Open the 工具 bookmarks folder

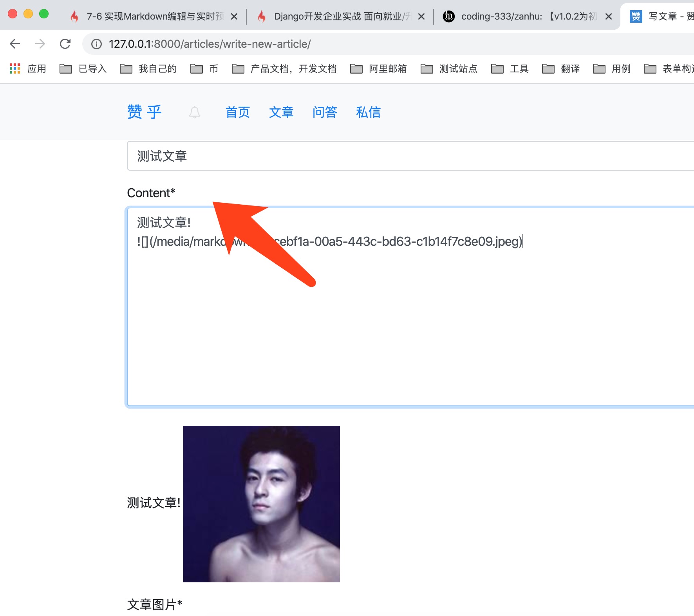(510, 69)
